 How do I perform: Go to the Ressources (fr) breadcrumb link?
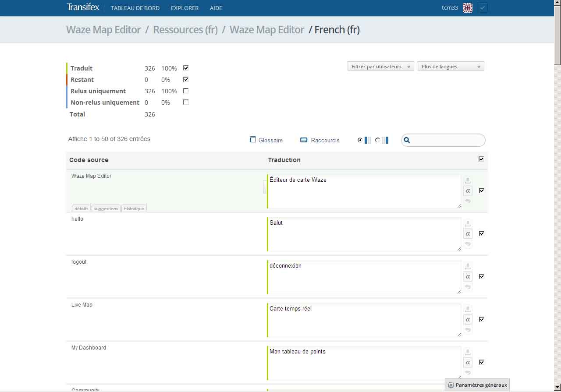185,30
